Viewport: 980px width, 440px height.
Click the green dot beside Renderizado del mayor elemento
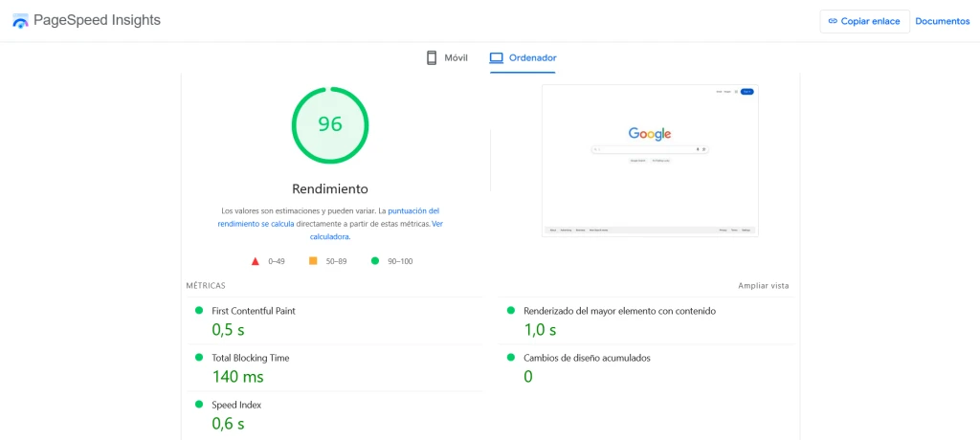[511, 310]
